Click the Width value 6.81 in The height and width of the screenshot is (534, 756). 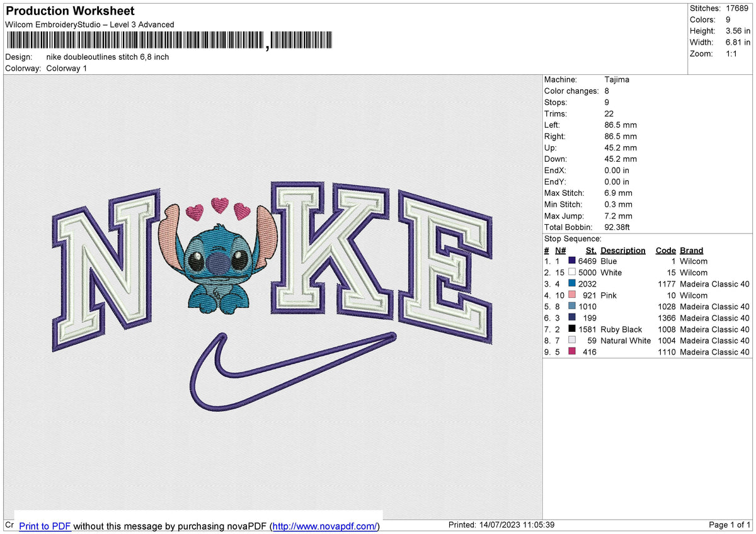[x=738, y=42]
